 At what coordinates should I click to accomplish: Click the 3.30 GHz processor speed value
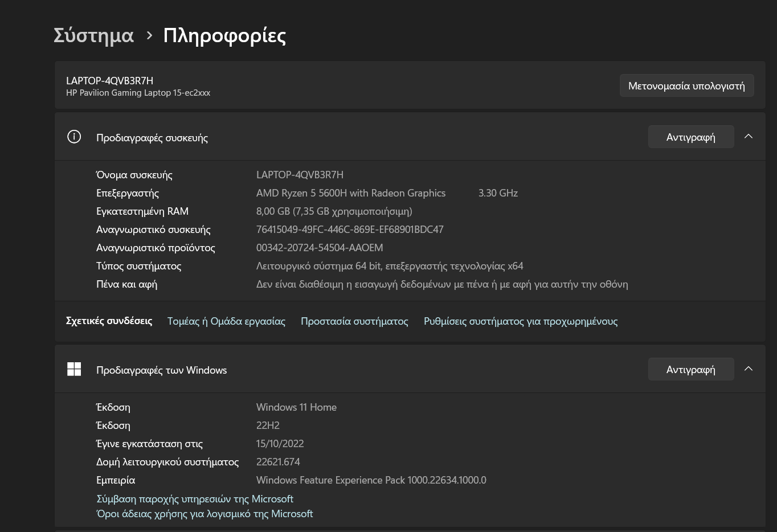pyautogui.click(x=498, y=193)
